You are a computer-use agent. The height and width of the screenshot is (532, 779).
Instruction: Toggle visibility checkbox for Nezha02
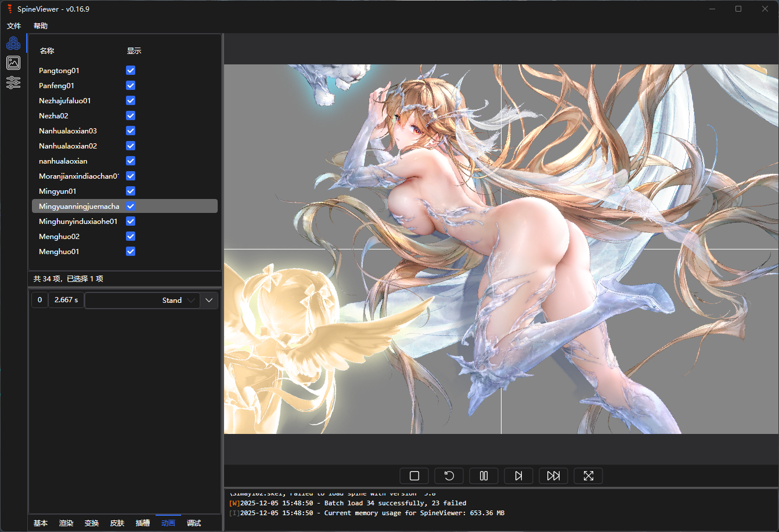131,115
